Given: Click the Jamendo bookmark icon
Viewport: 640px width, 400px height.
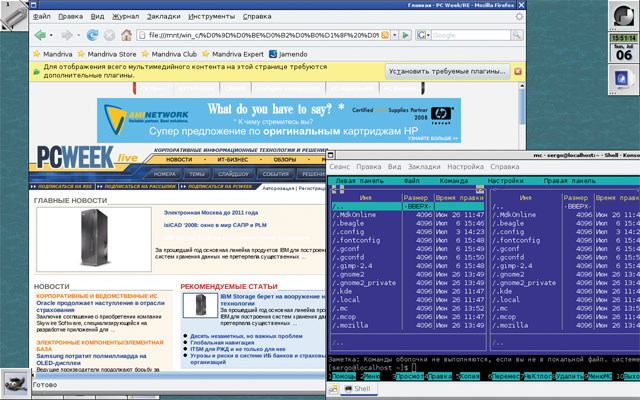Looking at the screenshot, I should coord(273,54).
